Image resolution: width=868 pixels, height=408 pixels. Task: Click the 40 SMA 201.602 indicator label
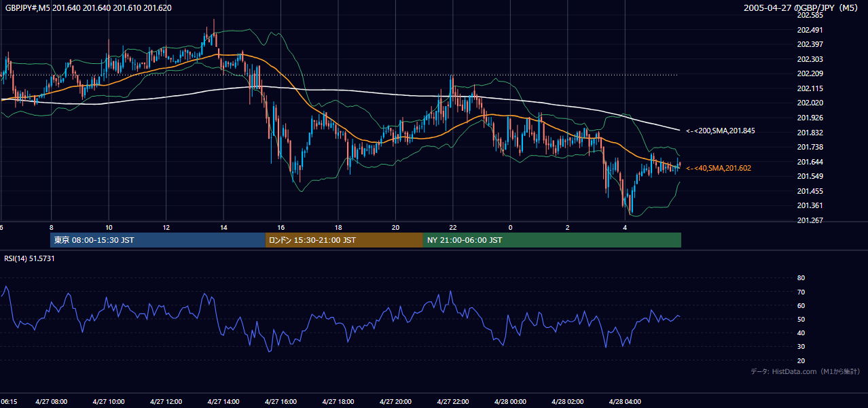coord(719,168)
